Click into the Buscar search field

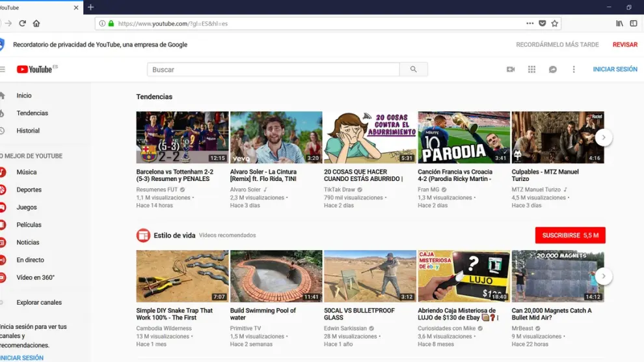click(273, 70)
